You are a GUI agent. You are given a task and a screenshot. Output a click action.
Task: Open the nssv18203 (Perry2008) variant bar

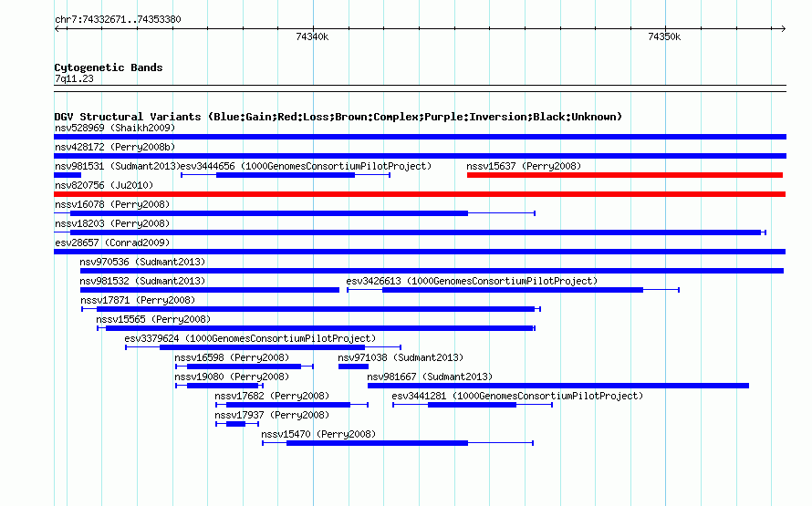click(411, 232)
